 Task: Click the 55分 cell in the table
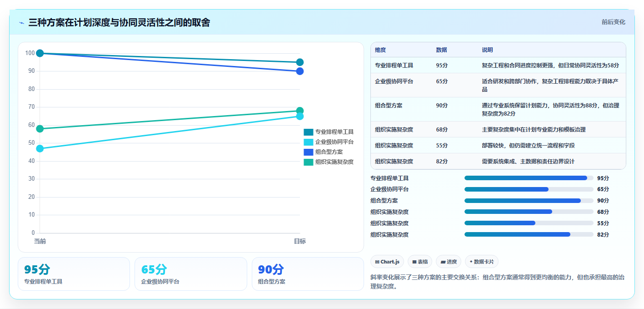[442, 146]
